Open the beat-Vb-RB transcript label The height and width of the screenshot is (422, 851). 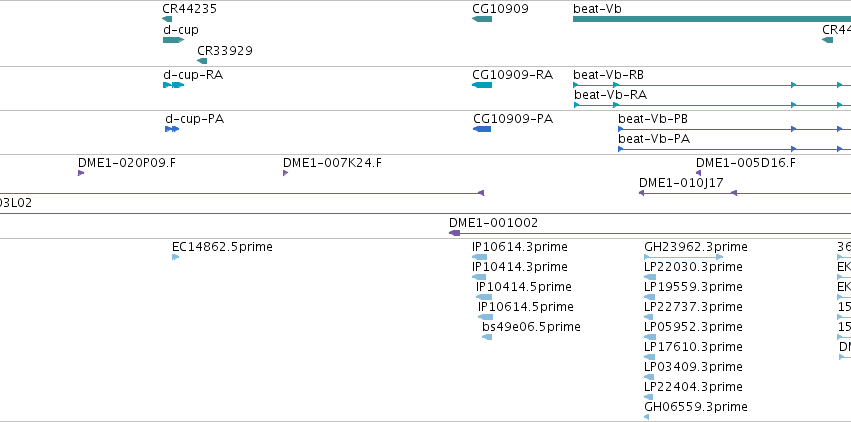(608, 74)
